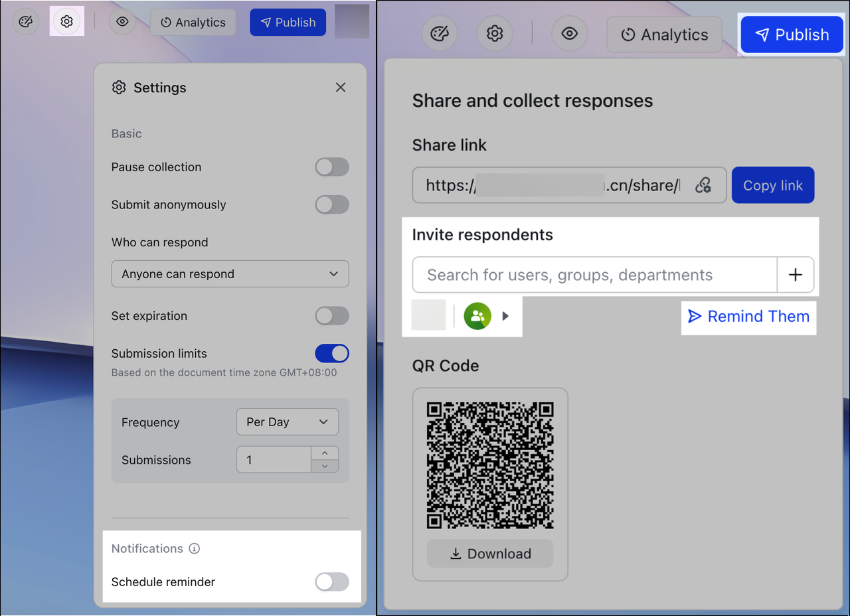
Task: Click the green group icon
Action: coord(477,316)
